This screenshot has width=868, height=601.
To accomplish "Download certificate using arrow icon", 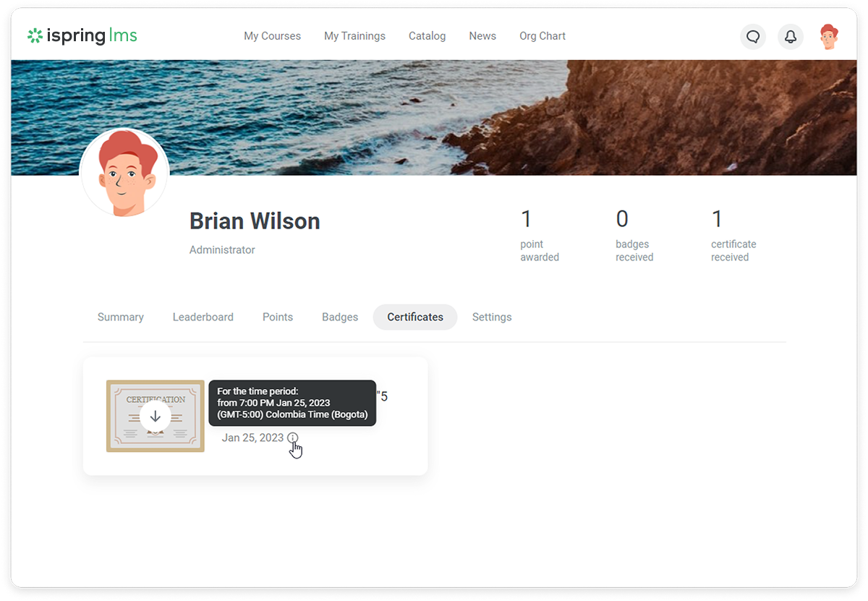I will coord(156,417).
